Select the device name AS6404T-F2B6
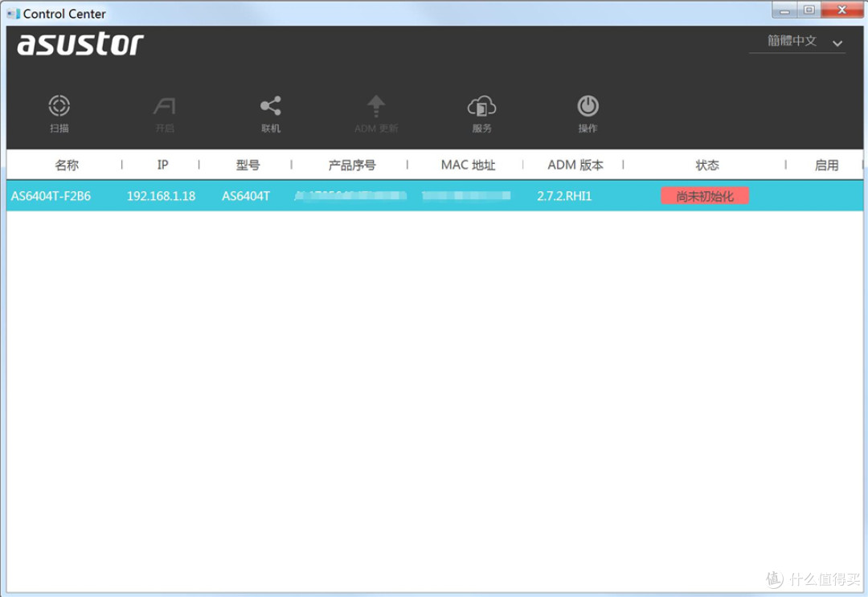The image size is (868, 597). click(x=51, y=196)
